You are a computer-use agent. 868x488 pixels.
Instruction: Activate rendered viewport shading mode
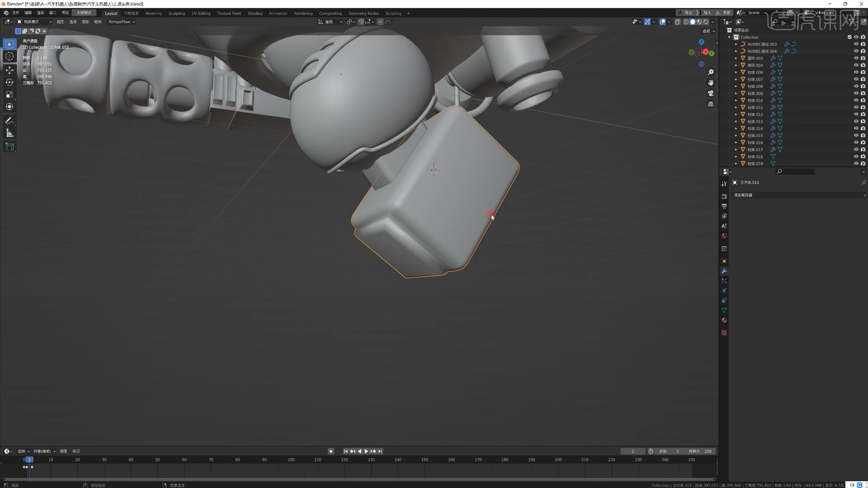click(705, 22)
